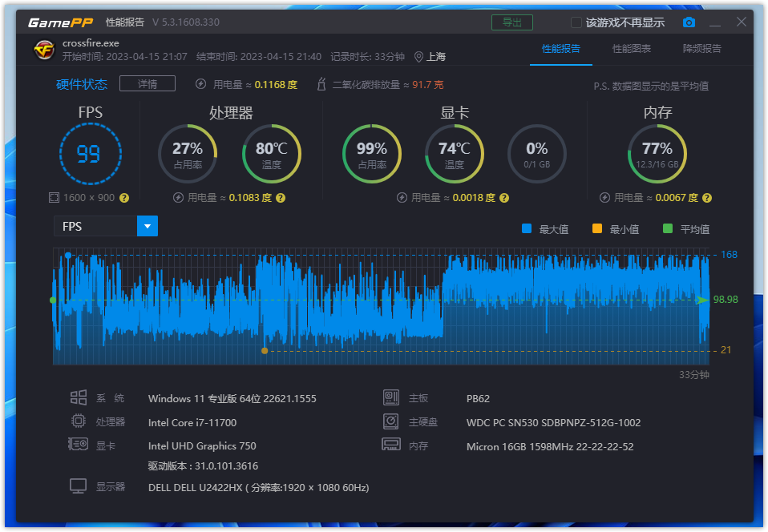Screen dimensions: 768x532
Task: Tick the 该游戏不再显示 checkbox
Action: [576, 22]
